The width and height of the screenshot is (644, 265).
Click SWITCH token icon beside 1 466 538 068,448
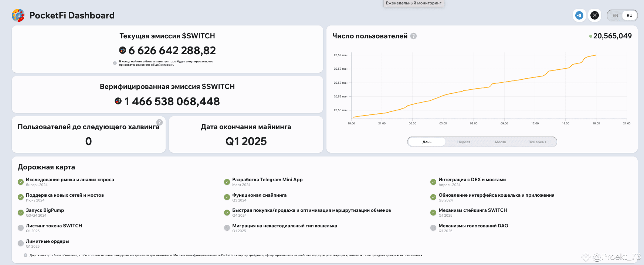click(x=118, y=101)
